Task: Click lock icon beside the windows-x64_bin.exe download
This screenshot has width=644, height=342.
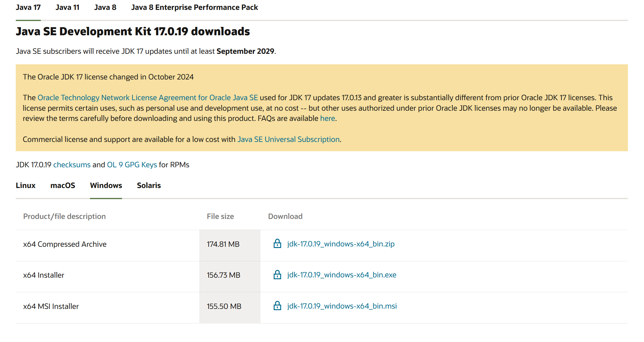Action: pos(277,275)
